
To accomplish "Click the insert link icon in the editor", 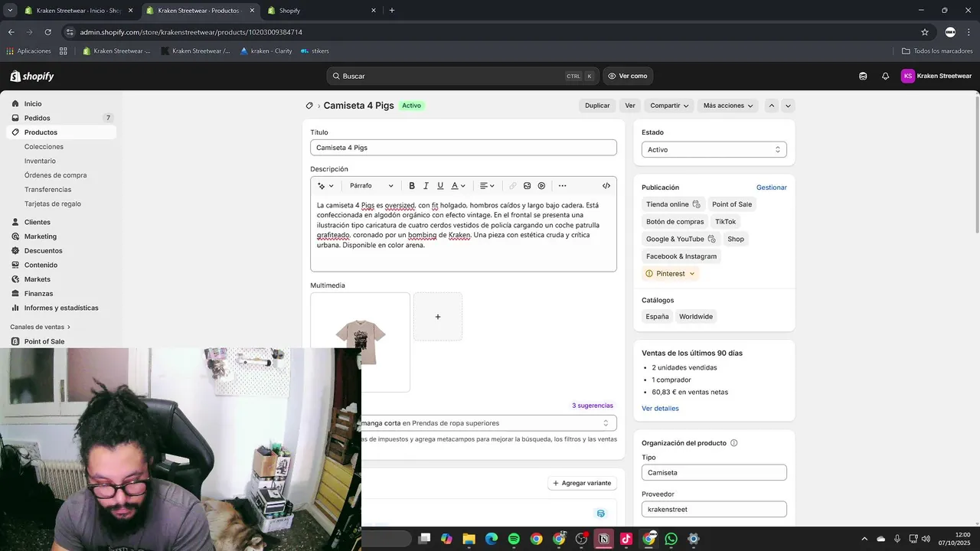I will point(513,186).
